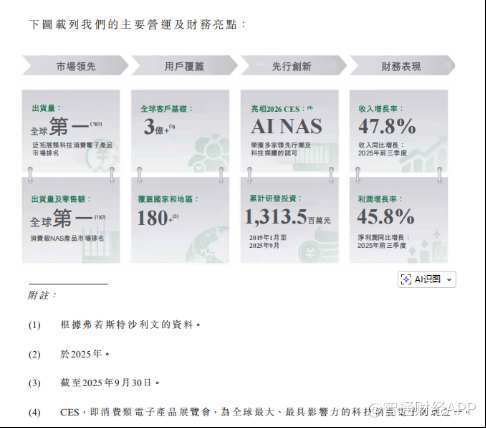Screen dimensions: 486x428
Task: Select the 財務表現 arrow header
Action: coord(402,65)
